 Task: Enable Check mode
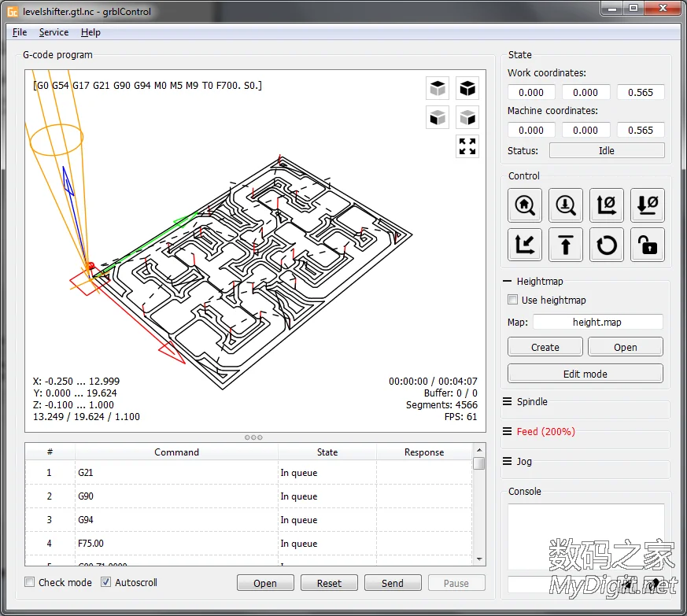(x=29, y=582)
